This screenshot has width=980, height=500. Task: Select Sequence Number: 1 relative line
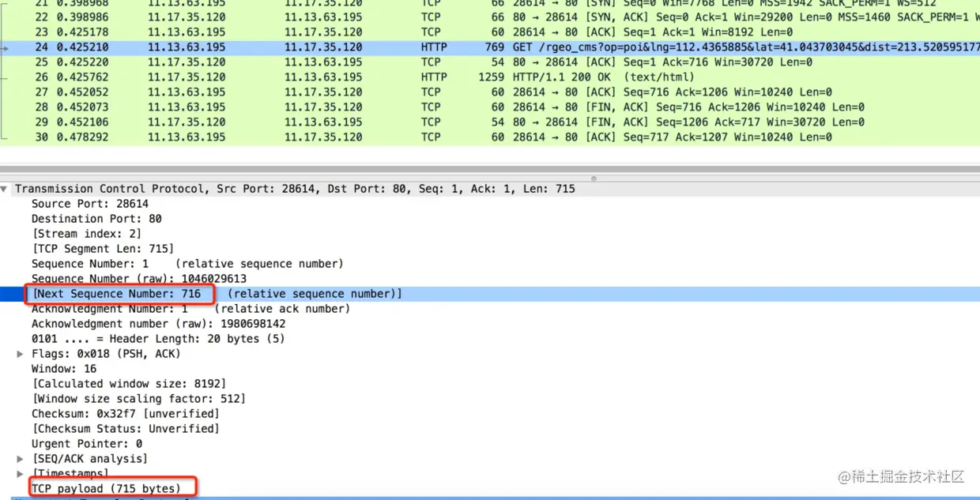pyautogui.click(x=187, y=264)
